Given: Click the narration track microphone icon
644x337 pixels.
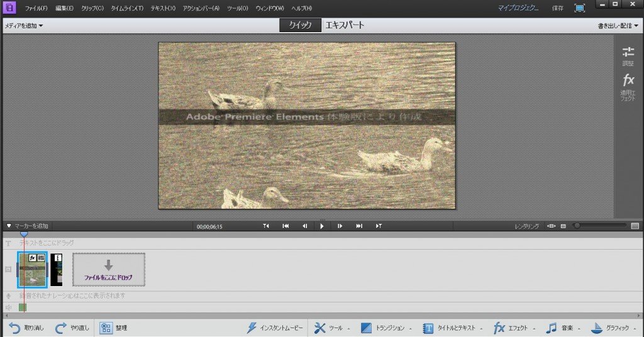Looking at the screenshot, I should (8, 296).
